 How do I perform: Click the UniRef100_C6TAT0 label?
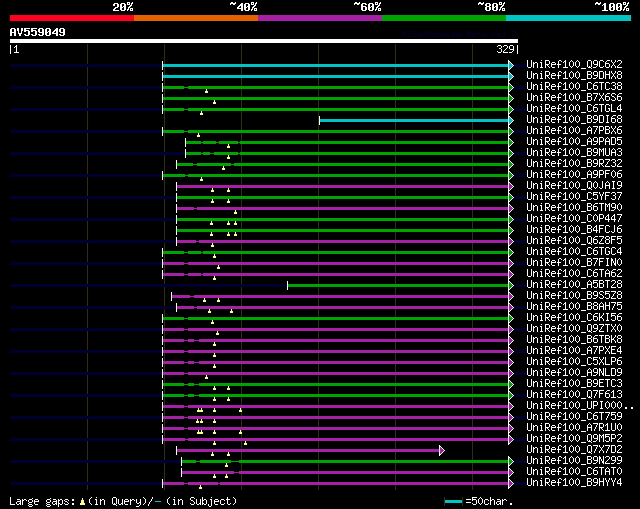(x=574, y=472)
